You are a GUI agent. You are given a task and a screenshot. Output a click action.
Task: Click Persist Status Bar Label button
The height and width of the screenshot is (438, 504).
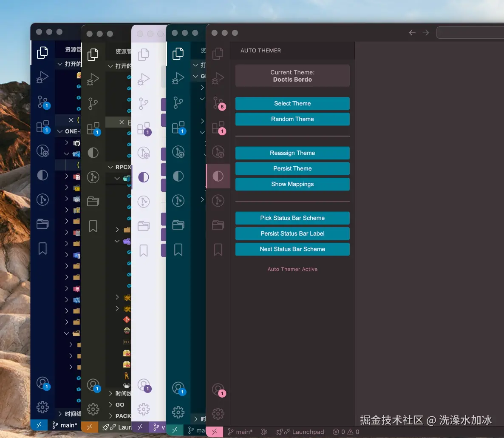[292, 234]
